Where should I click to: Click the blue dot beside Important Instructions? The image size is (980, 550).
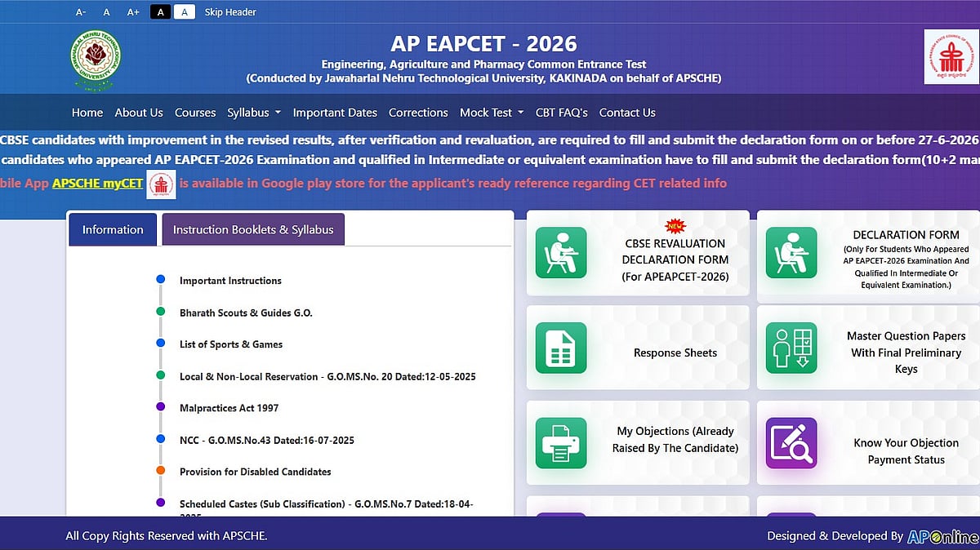click(x=161, y=280)
